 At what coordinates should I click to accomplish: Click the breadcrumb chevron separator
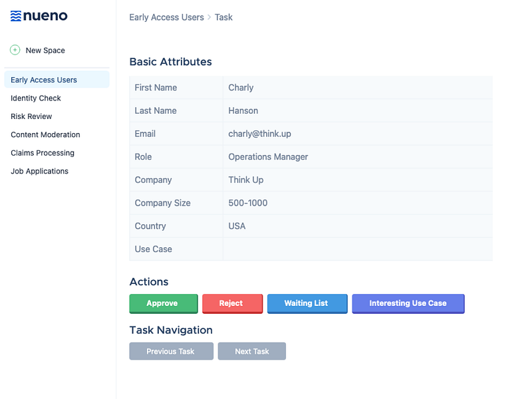209,17
